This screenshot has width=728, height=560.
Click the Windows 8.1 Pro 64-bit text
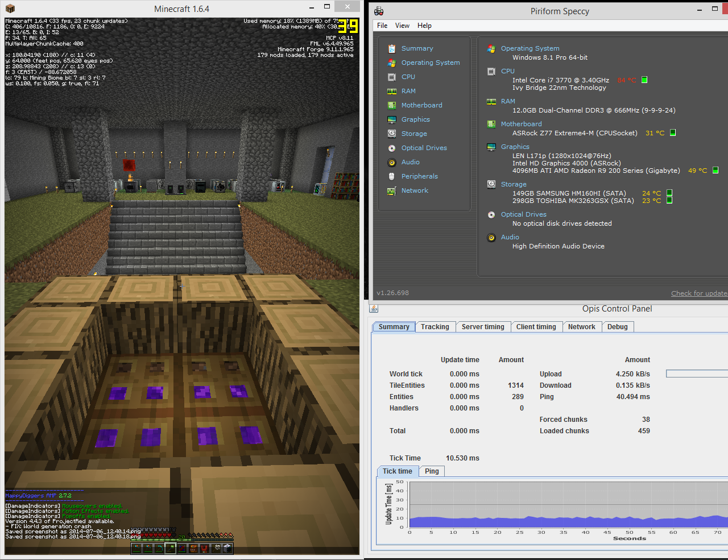coord(550,57)
